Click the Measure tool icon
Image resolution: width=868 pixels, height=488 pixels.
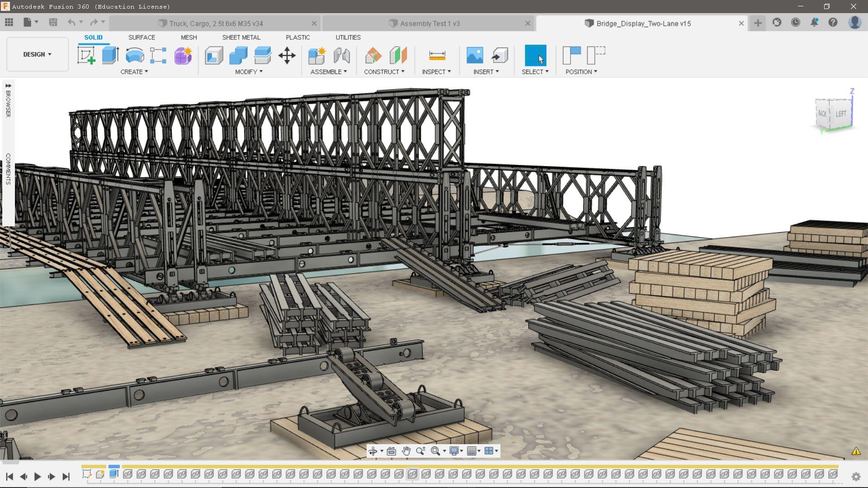tap(437, 56)
